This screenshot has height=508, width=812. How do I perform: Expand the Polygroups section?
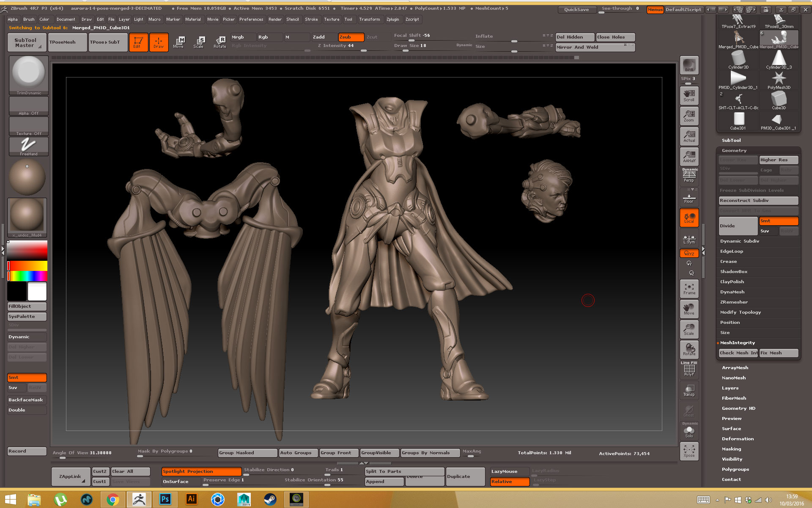(735, 469)
